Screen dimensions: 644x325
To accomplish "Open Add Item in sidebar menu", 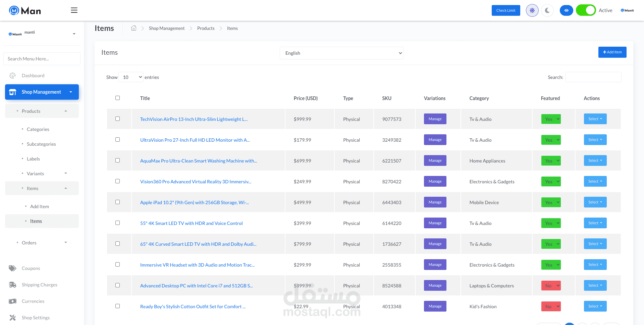I will (40, 206).
